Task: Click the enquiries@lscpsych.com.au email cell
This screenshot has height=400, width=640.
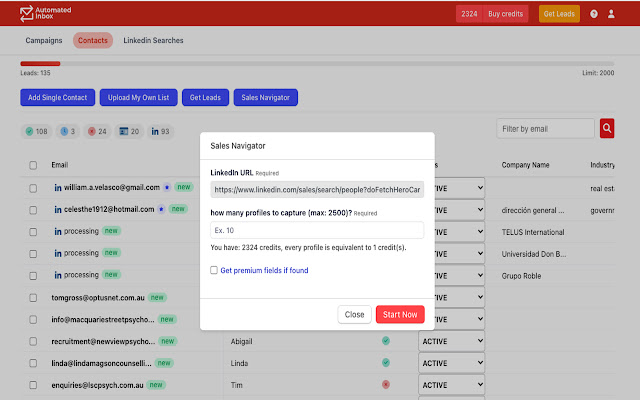Action: (x=97, y=385)
